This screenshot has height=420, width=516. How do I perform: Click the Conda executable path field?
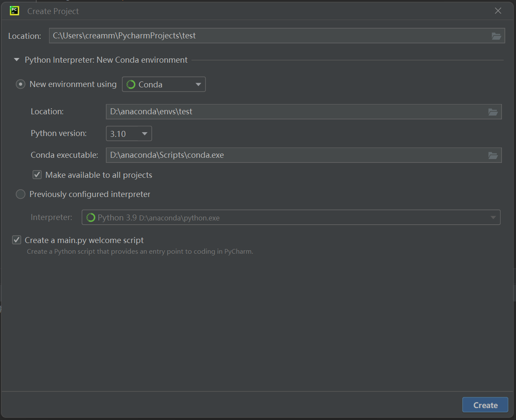294,156
